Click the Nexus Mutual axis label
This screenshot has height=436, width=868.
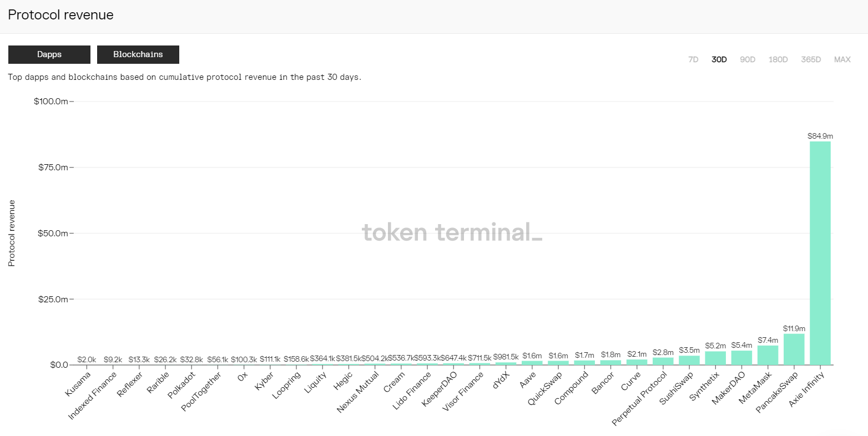[x=358, y=392]
